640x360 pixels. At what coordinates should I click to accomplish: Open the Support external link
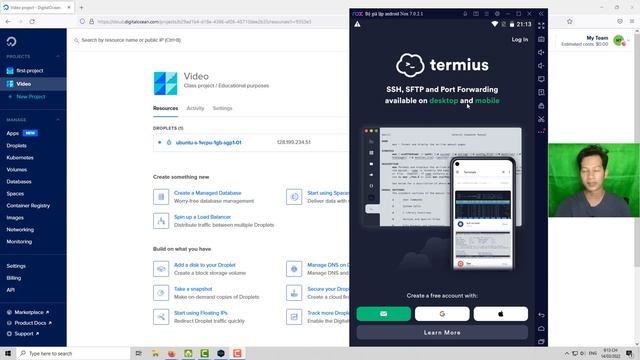click(x=23, y=333)
